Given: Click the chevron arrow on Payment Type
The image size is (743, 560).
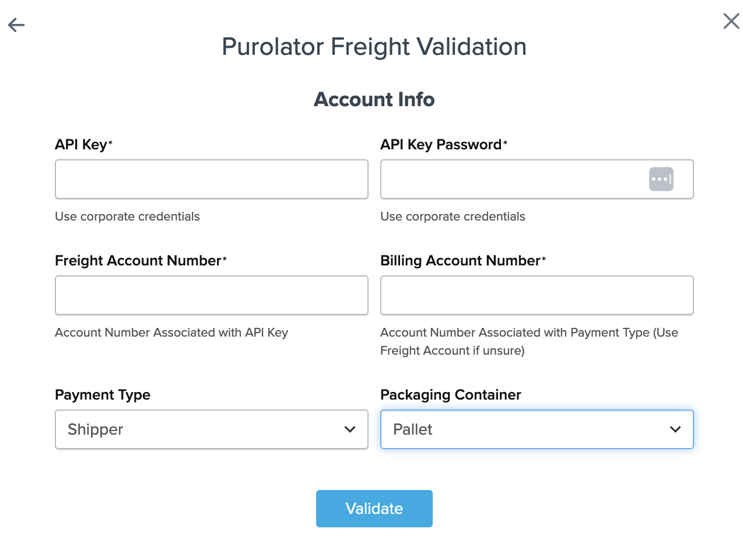Looking at the screenshot, I should click(350, 429).
